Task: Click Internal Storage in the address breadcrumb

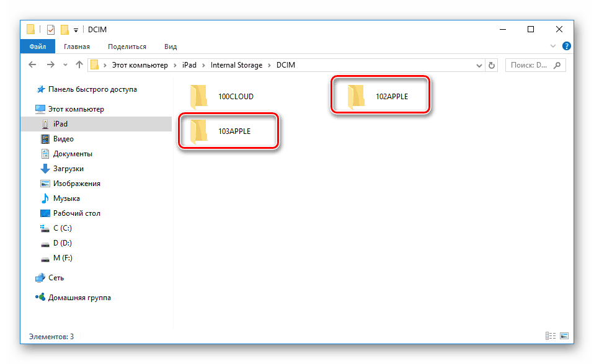Action: (x=236, y=65)
